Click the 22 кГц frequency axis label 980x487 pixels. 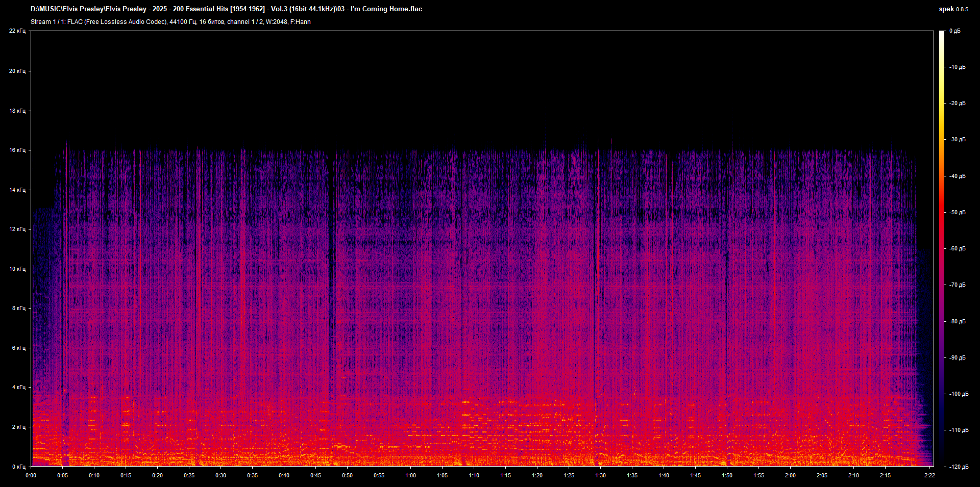pyautogui.click(x=17, y=31)
